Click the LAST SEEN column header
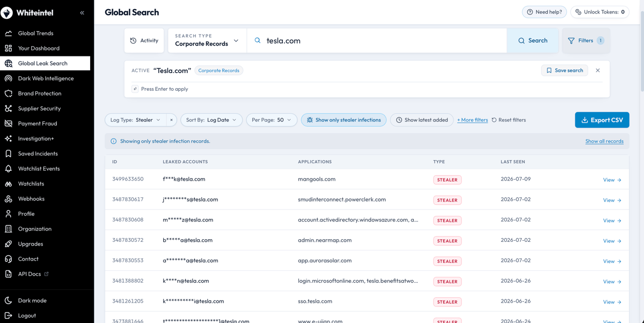Image resolution: width=644 pixels, height=323 pixels. coord(513,162)
